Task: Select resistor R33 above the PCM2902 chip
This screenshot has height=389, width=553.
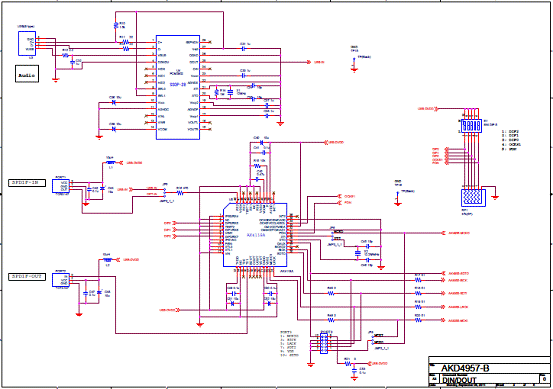Action: pyautogui.click(x=116, y=25)
